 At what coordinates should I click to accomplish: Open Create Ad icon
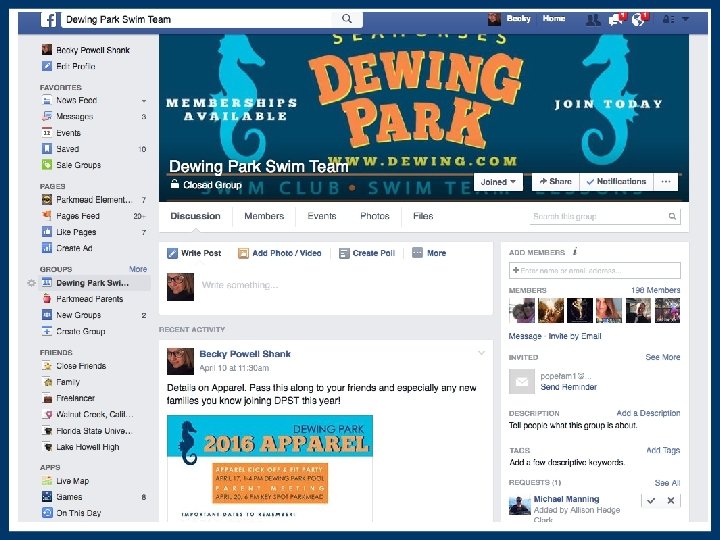click(x=47, y=248)
